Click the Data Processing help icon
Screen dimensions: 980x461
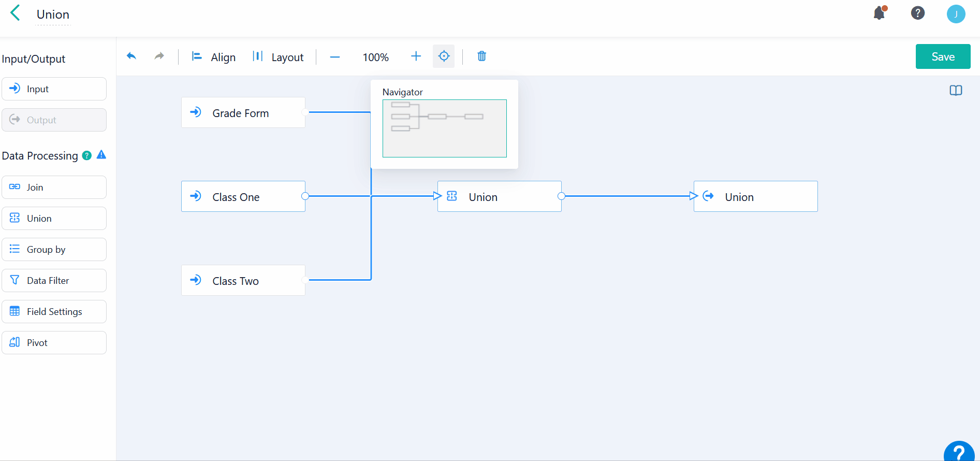pos(87,155)
